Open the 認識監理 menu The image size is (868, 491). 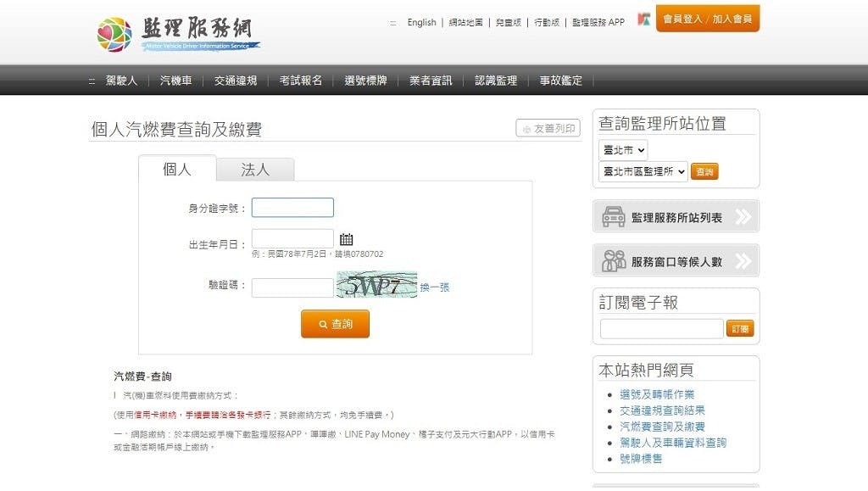tap(496, 81)
